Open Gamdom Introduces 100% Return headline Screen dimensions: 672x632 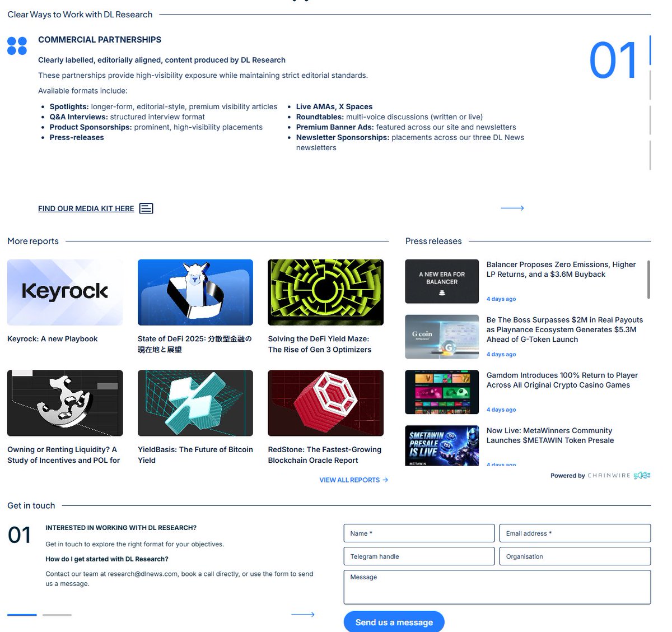coord(562,380)
